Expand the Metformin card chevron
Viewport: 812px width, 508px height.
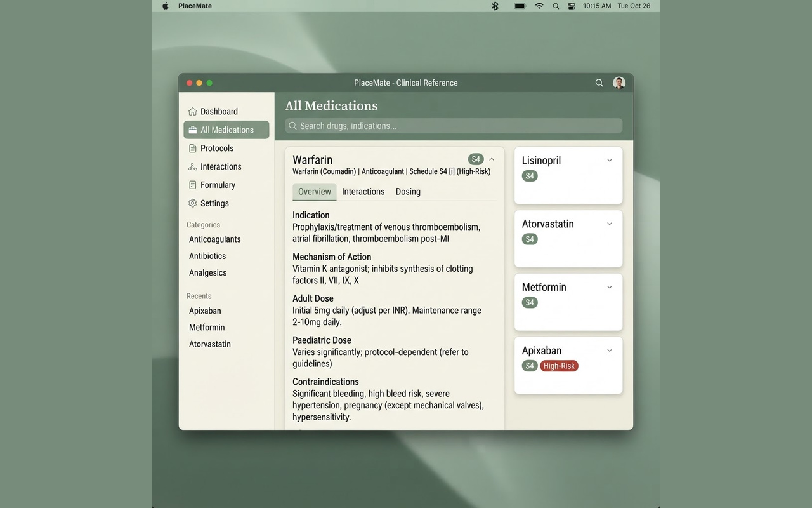click(610, 287)
